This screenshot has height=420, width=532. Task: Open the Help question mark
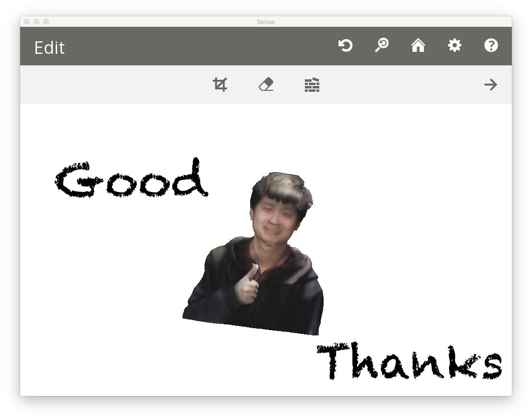(491, 45)
